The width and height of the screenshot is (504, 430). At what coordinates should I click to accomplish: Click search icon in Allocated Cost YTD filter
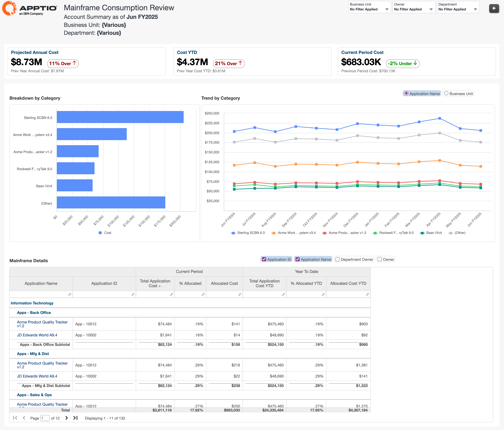tap(367, 294)
